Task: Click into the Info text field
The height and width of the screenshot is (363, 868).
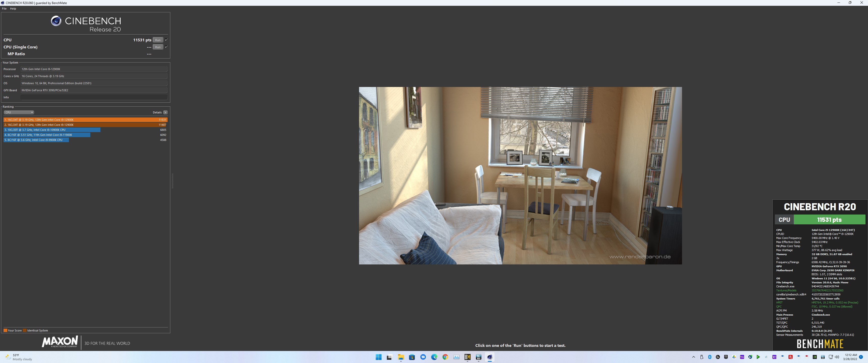Action: [94, 97]
